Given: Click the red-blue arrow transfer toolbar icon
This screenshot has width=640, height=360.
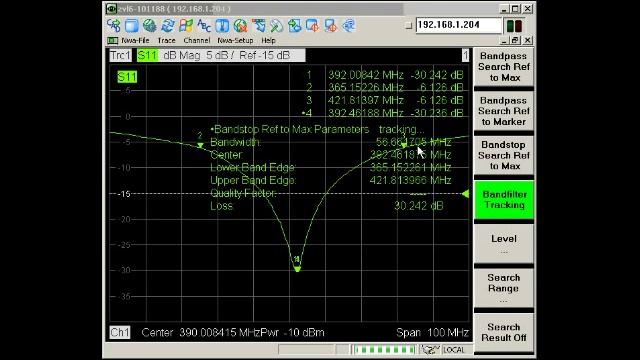Looking at the screenshot, I should pos(258,25).
